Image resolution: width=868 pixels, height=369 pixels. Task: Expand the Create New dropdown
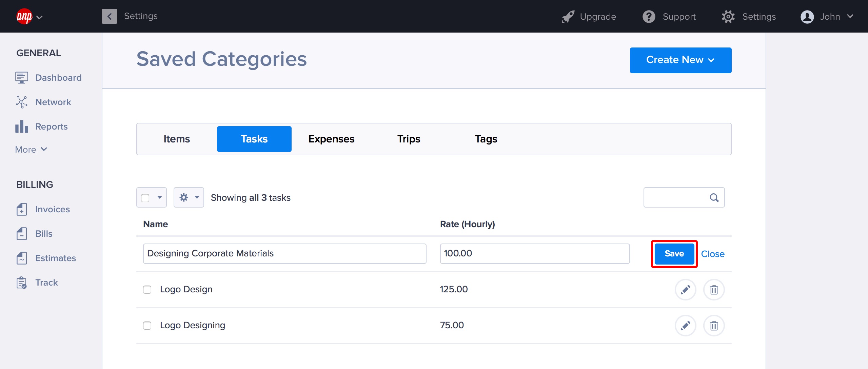[x=680, y=60]
